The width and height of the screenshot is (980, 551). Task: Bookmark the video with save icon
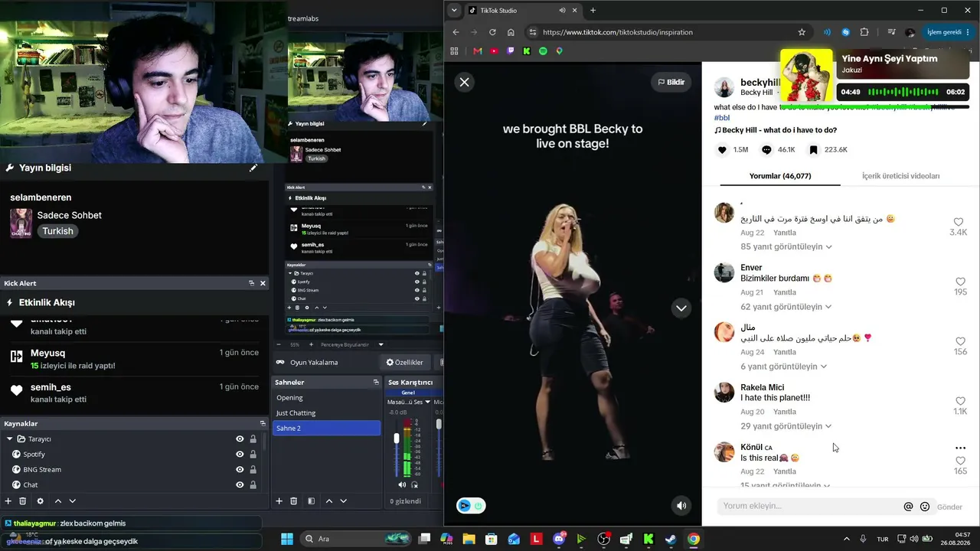pos(813,150)
